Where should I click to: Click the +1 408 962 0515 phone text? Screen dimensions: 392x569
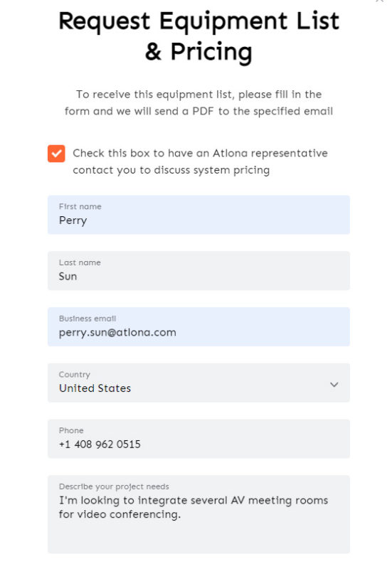click(x=100, y=444)
